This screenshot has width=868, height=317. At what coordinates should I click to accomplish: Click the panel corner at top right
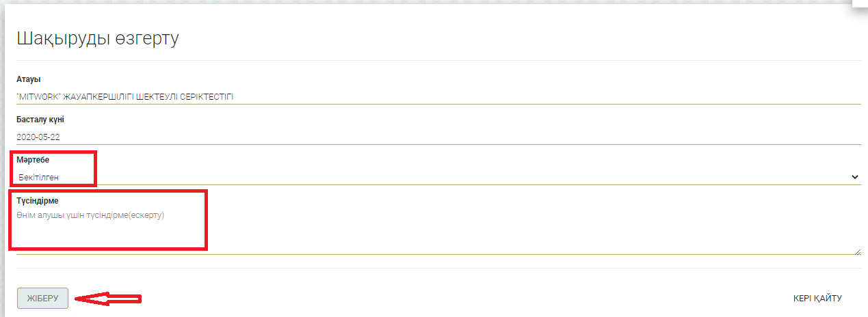coord(857,7)
